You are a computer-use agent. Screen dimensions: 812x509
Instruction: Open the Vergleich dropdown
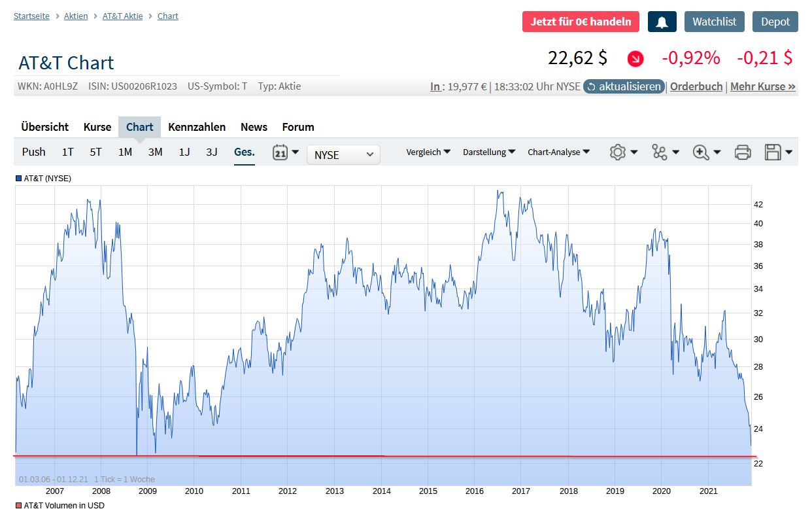click(428, 152)
